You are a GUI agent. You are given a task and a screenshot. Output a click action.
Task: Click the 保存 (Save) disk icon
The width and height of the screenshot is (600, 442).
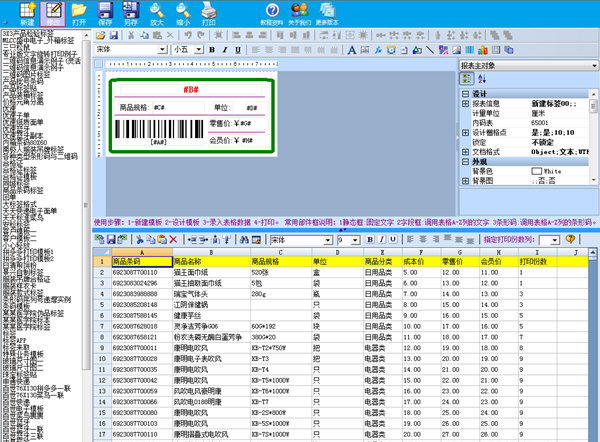[104, 12]
